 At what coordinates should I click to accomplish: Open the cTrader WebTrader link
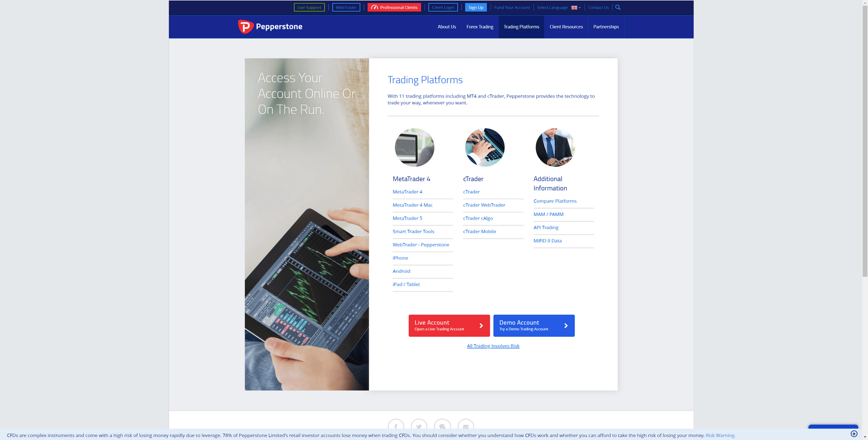coord(484,205)
